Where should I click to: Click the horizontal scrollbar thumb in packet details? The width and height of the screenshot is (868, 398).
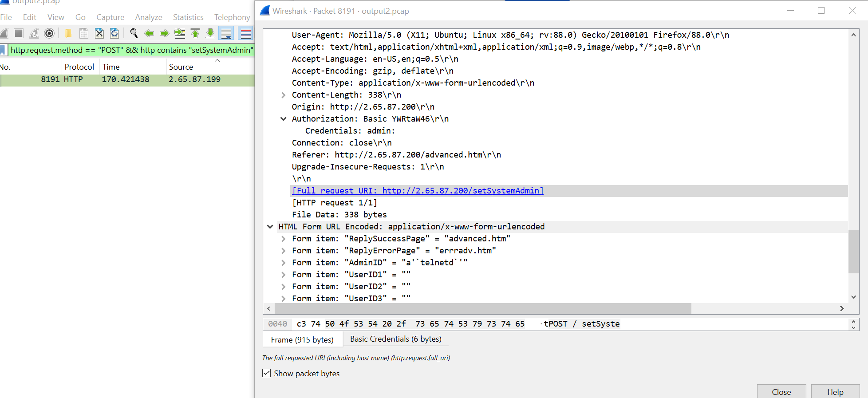(x=483, y=308)
